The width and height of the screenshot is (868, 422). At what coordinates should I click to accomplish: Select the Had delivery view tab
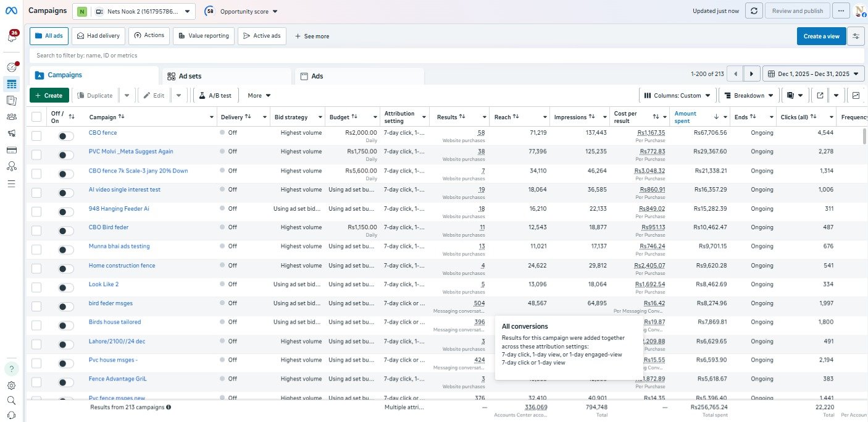(98, 36)
